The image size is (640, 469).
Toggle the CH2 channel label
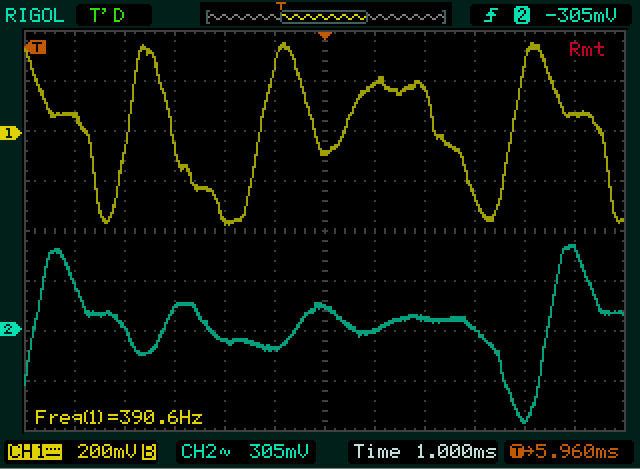coord(200,451)
